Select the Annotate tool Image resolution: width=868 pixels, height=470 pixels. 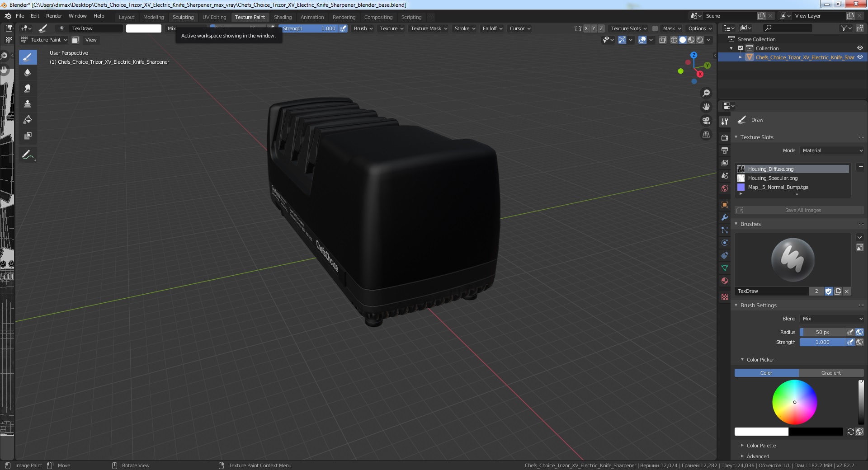28,155
